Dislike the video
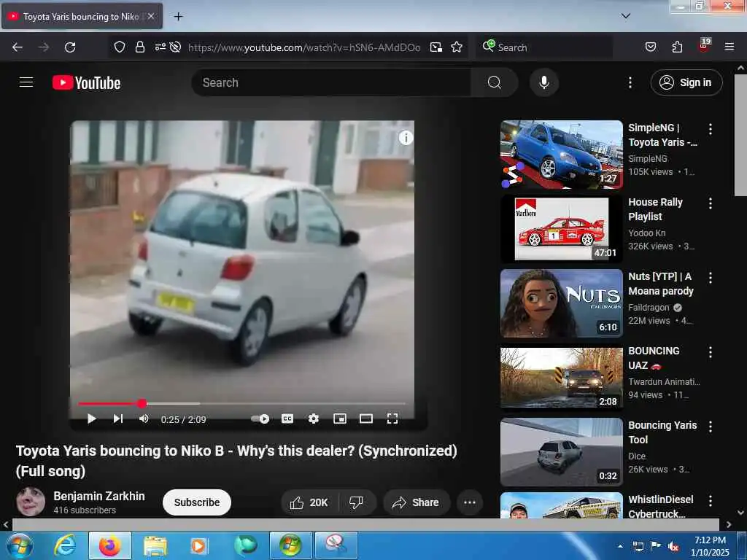The image size is (747, 560). point(356,502)
